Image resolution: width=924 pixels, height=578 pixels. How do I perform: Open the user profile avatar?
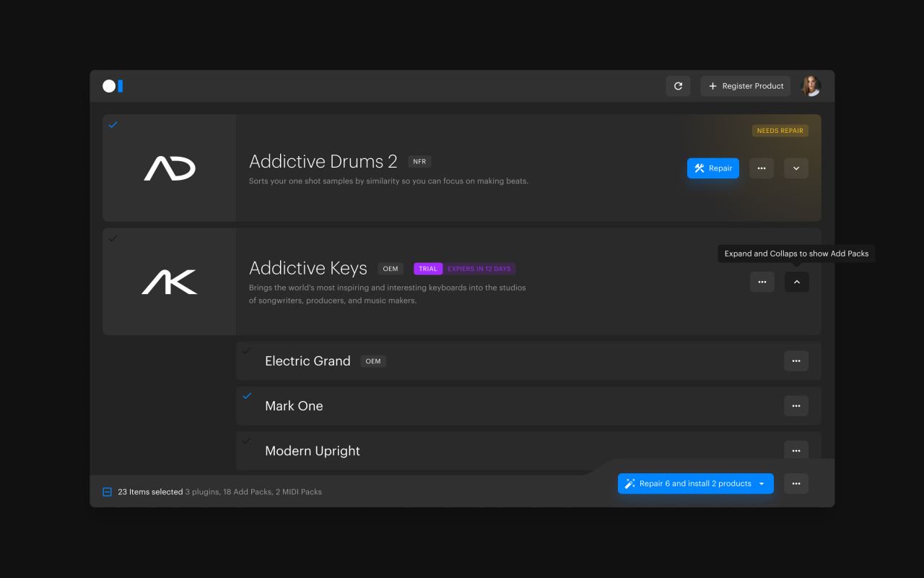(x=811, y=86)
